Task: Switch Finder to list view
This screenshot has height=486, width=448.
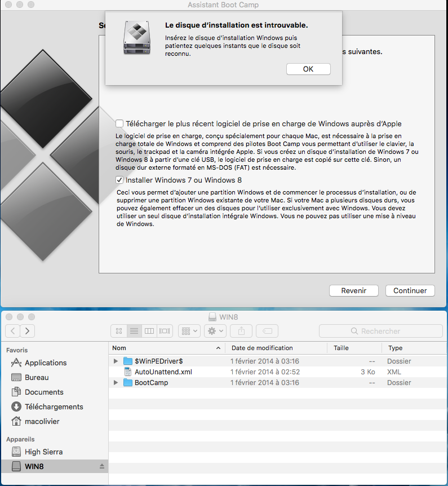Action: pyautogui.click(x=134, y=331)
